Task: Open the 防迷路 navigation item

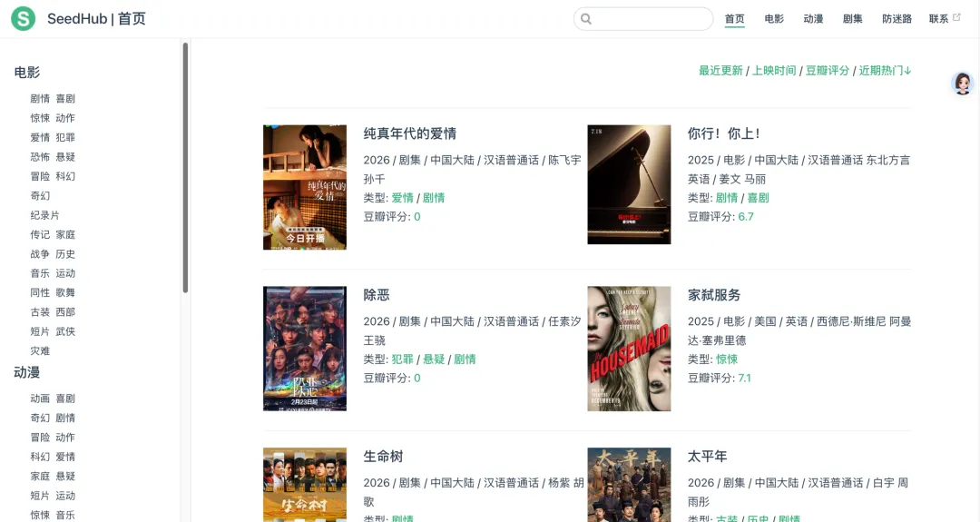Action: coord(897,19)
